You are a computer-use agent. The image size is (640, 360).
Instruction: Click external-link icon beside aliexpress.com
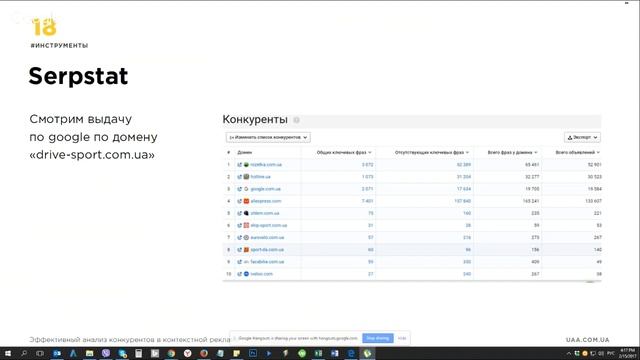point(240,201)
